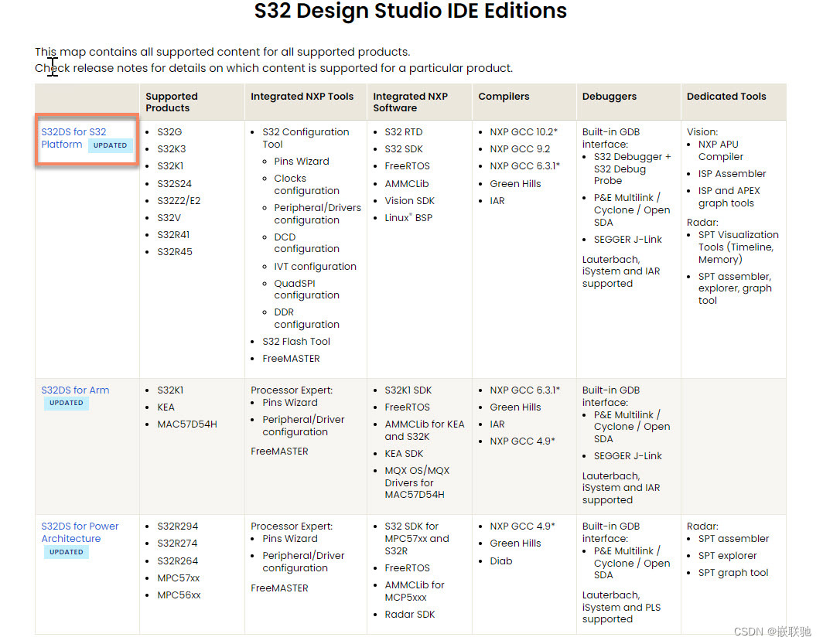Select the MPC57xx product entry

click(179, 578)
